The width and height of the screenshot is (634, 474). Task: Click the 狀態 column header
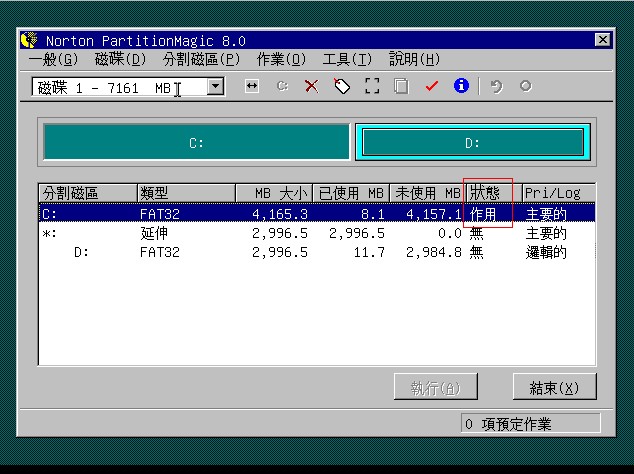click(x=494, y=193)
